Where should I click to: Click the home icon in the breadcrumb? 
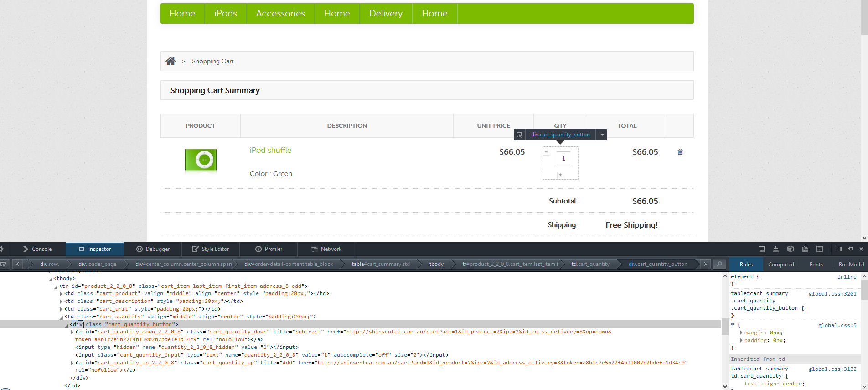pyautogui.click(x=170, y=61)
